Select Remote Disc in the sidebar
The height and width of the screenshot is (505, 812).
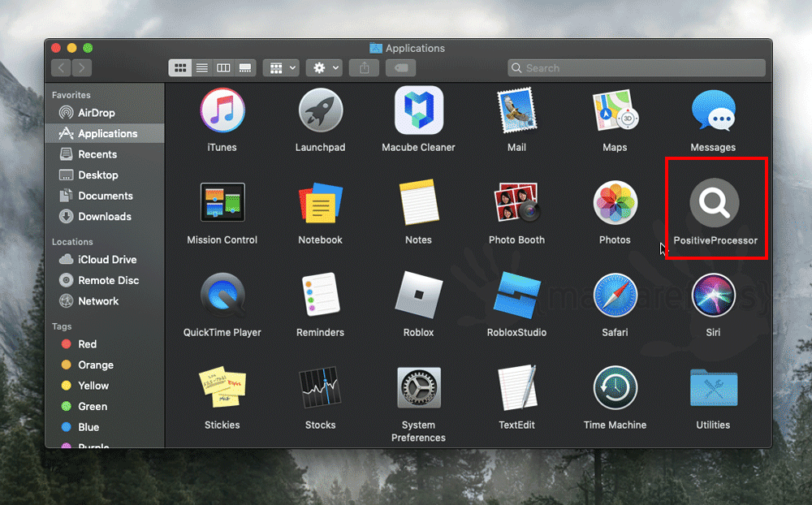(x=105, y=279)
